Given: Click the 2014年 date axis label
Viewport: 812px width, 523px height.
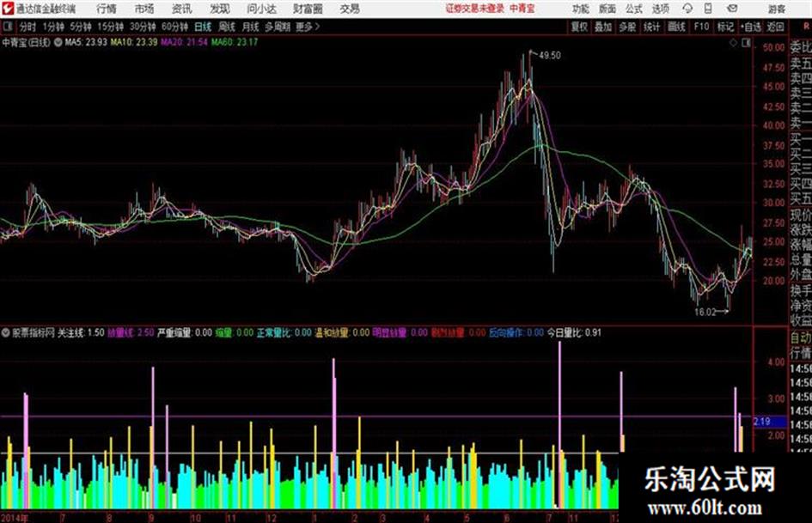Looking at the screenshot, I should pyautogui.click(x=15, y=518).
